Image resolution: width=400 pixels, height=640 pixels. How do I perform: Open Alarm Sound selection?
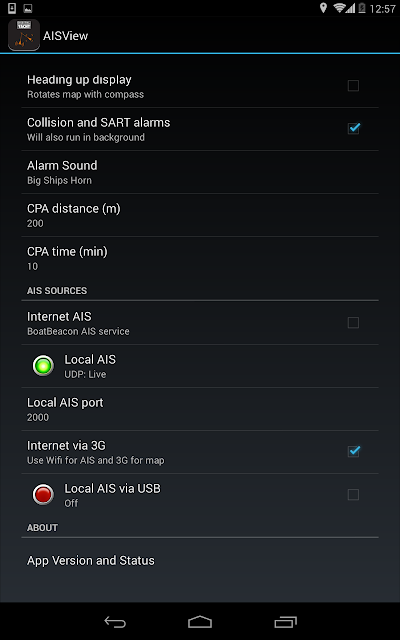coord(200,172)
